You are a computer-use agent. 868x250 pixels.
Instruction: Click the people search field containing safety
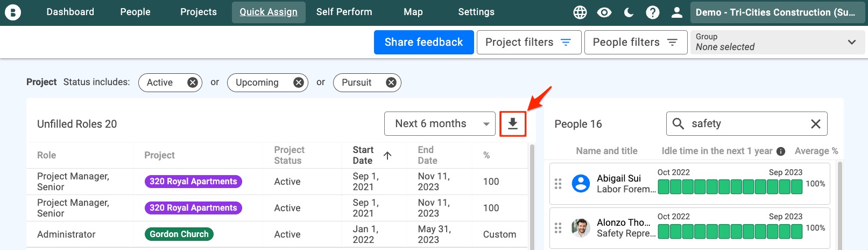coord(747,124)
